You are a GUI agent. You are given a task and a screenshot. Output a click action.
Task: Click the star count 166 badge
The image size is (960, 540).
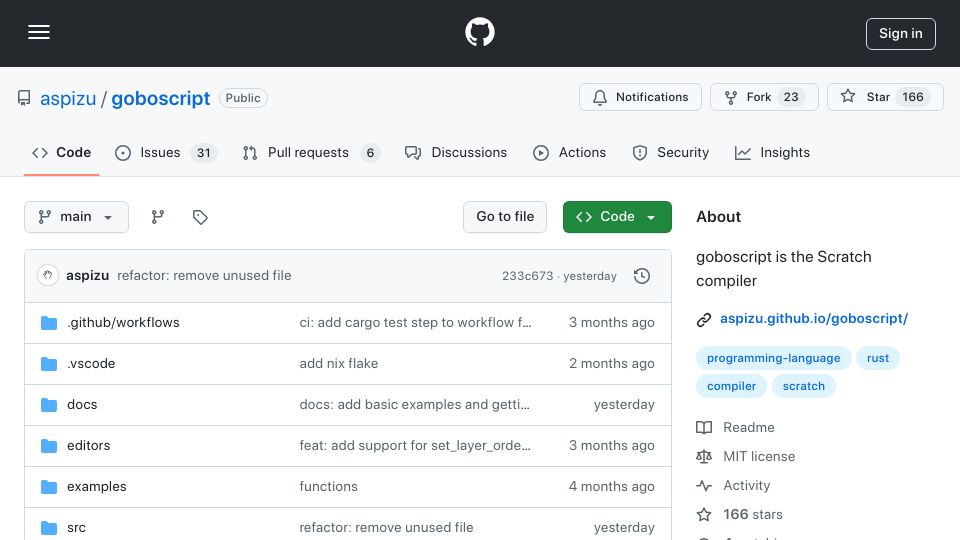(912, 97)
